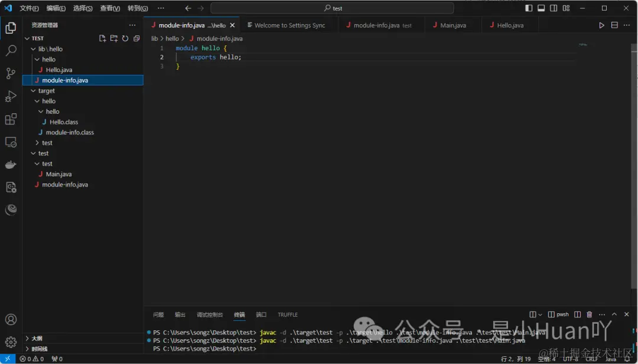638x364 pixels.
Task: Open 输出 output panel tab
Action: [x=180, y=315]
